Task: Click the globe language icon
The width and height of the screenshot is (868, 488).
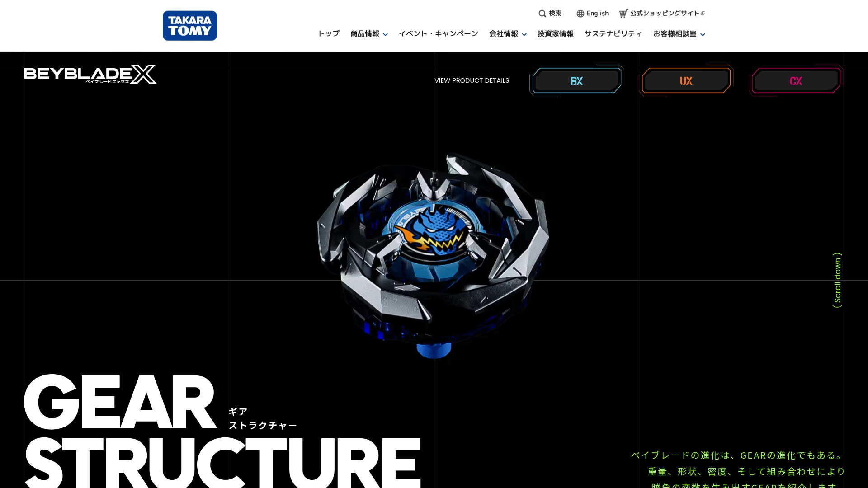Action: pyautogui.click(x=580, y=14)
